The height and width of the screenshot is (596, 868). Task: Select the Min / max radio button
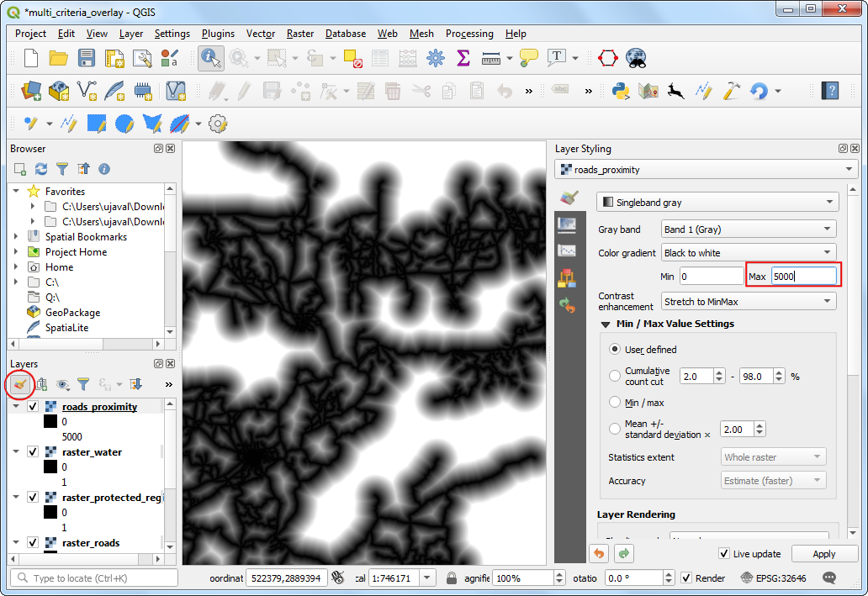615,403
